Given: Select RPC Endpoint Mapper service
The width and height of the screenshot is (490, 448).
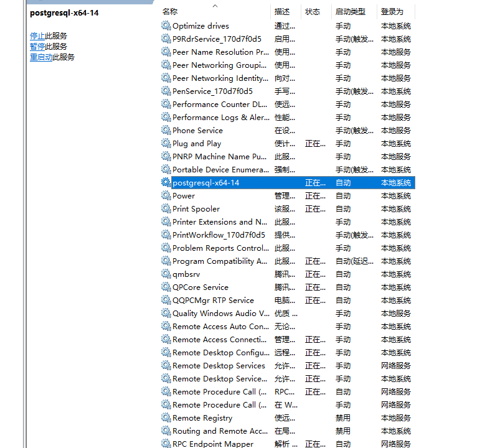Looking at the screenshot, I should coord(213,444).
